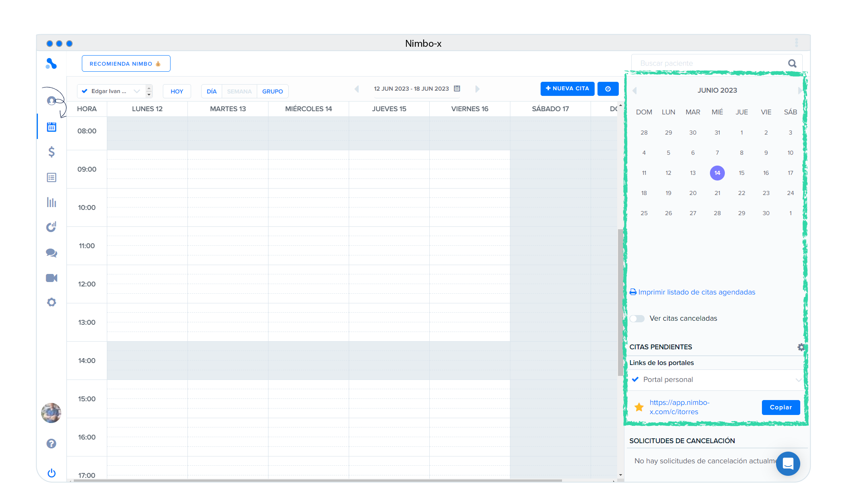Open the calendar agenda sidebar icon
The height and width of the screenshot is (504, 847).
click(x=51, y=127)
